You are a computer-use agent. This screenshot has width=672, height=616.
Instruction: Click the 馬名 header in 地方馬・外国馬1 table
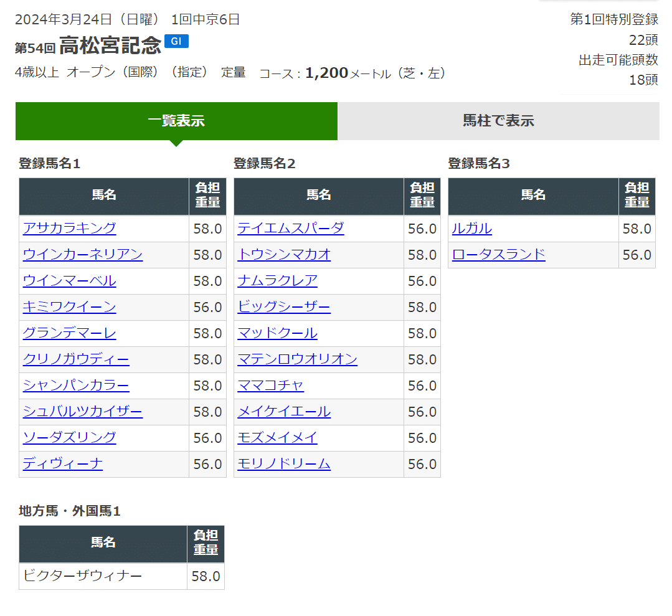[103, 543]
